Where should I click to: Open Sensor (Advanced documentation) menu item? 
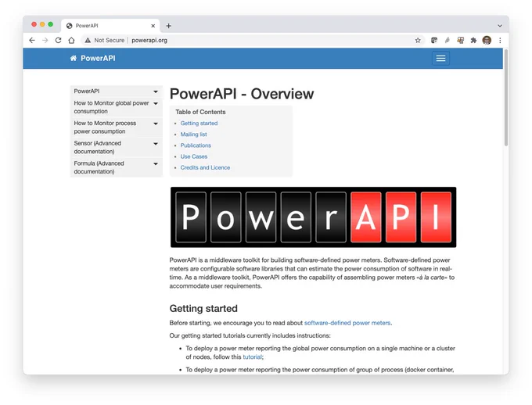point(117,147)
